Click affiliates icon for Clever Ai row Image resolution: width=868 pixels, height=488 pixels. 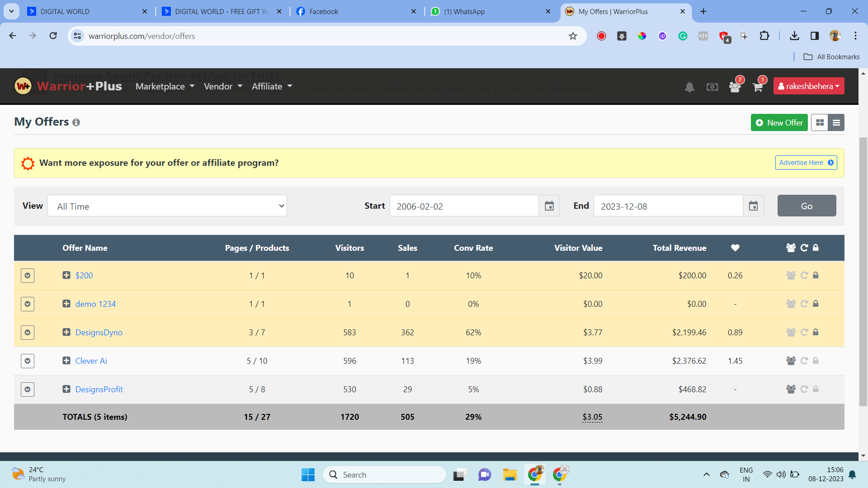791,361
